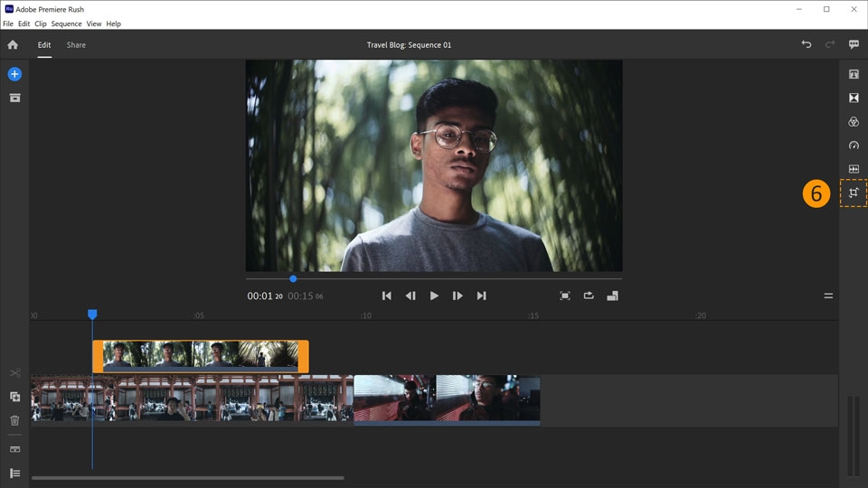This screenshot has height=488, width=868.
Task: Step forward one frame
Action: [458, 296]
